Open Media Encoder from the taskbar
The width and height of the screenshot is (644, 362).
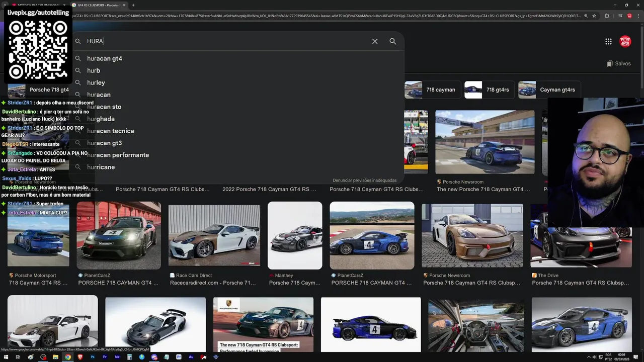117,357
